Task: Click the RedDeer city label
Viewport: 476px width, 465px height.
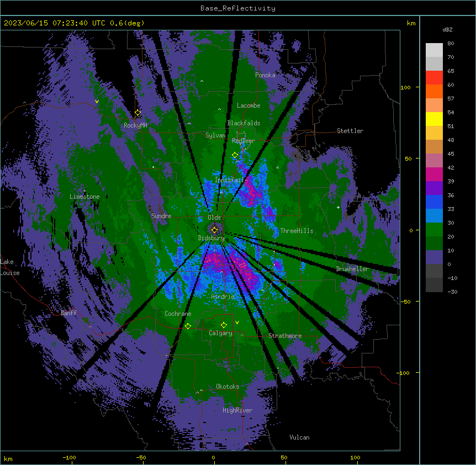Action: click(244, 141)
